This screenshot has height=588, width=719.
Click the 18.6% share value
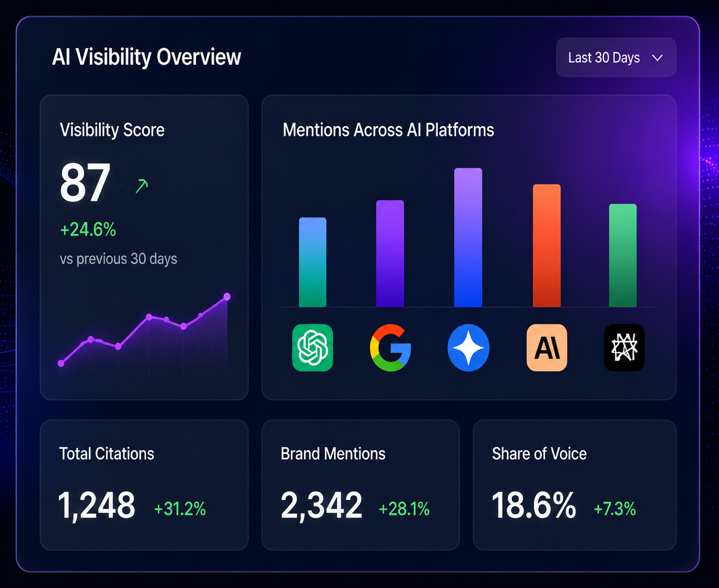coord(534,506)
